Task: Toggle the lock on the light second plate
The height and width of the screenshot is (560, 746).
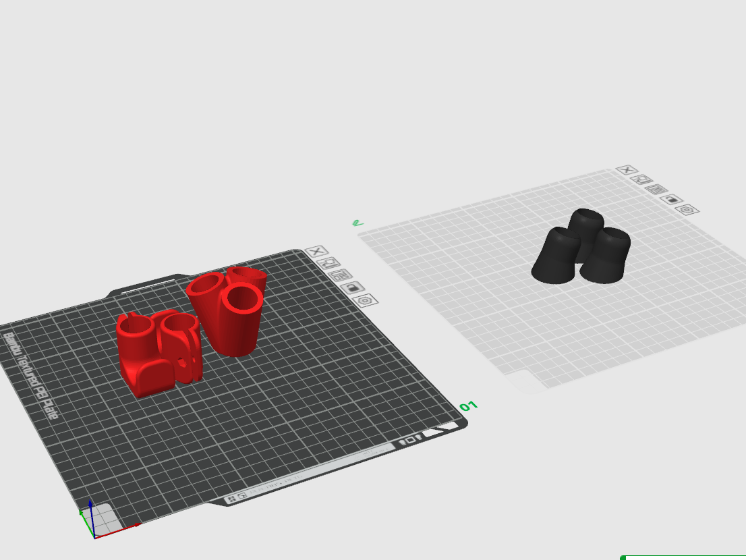Action: 672,200
